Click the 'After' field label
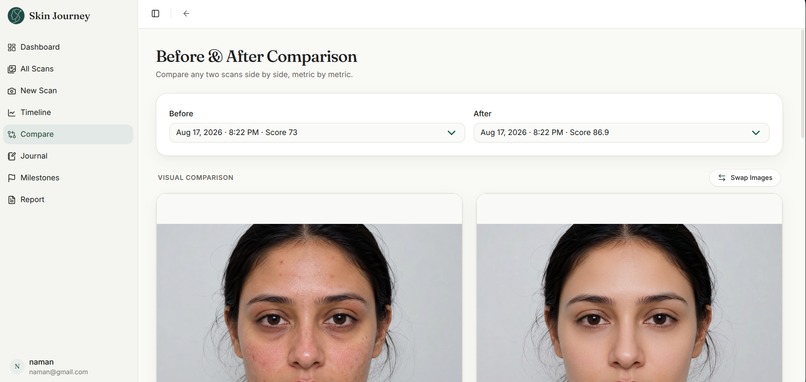The image size is (806, 382). point(482,114)
